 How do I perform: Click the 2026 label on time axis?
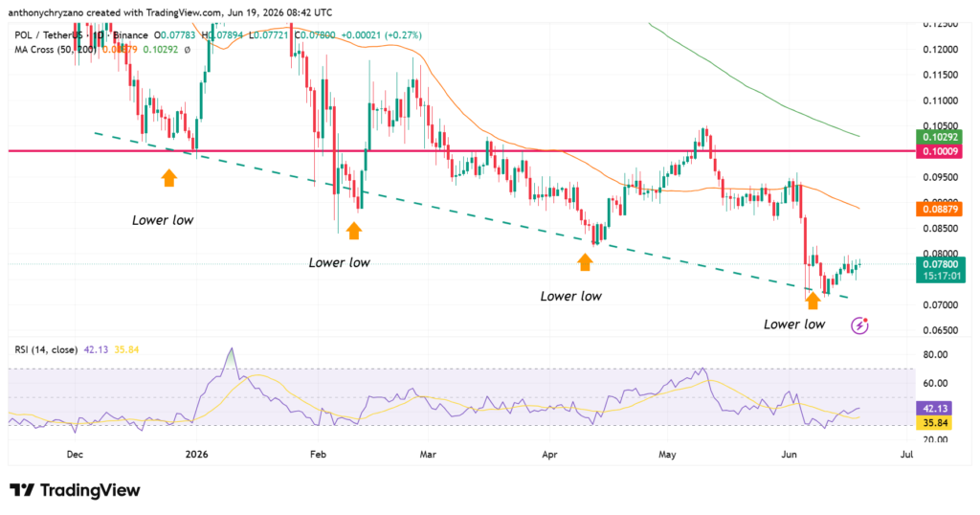196,455
